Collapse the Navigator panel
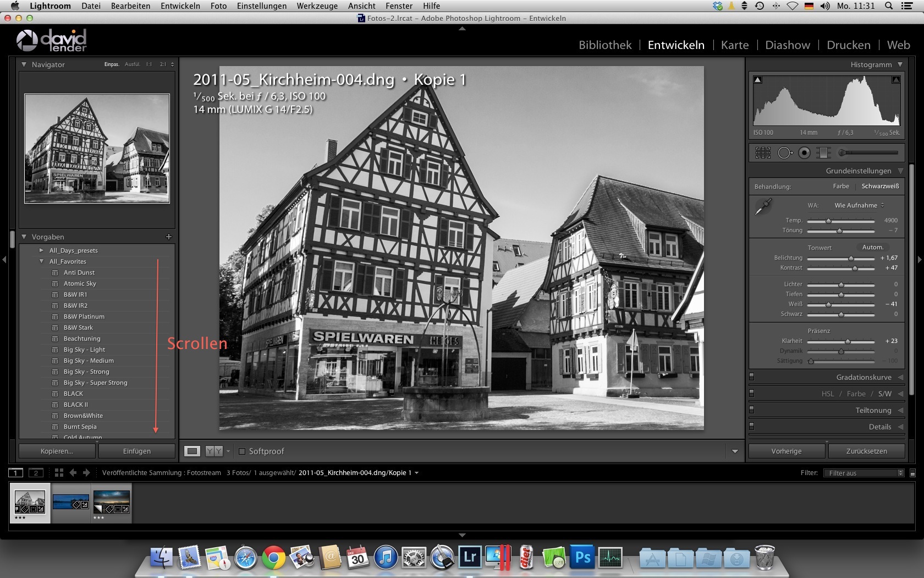Viewport: 924px width, 578px height. (24, 64)
